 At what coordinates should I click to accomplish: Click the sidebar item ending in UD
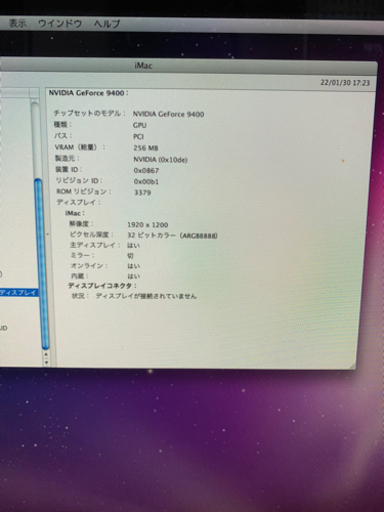(3, 328)
